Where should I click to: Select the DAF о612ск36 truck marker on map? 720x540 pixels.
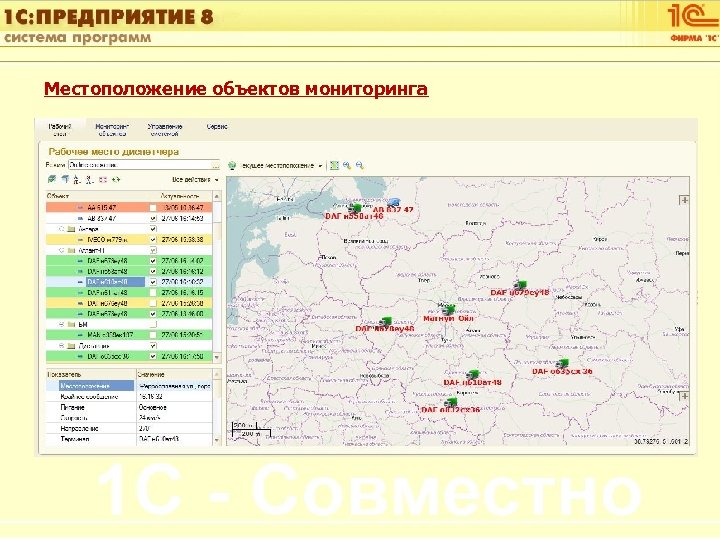click(450, 403)
